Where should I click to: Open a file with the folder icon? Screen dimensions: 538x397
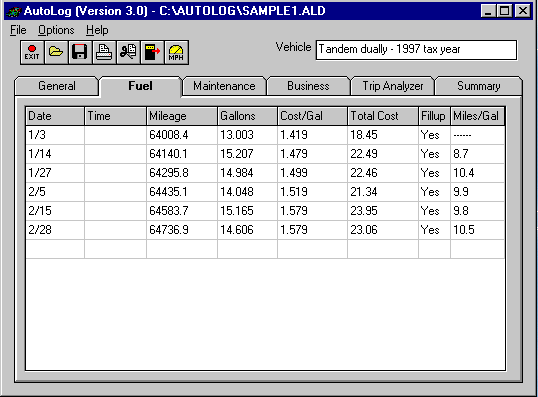56,52
